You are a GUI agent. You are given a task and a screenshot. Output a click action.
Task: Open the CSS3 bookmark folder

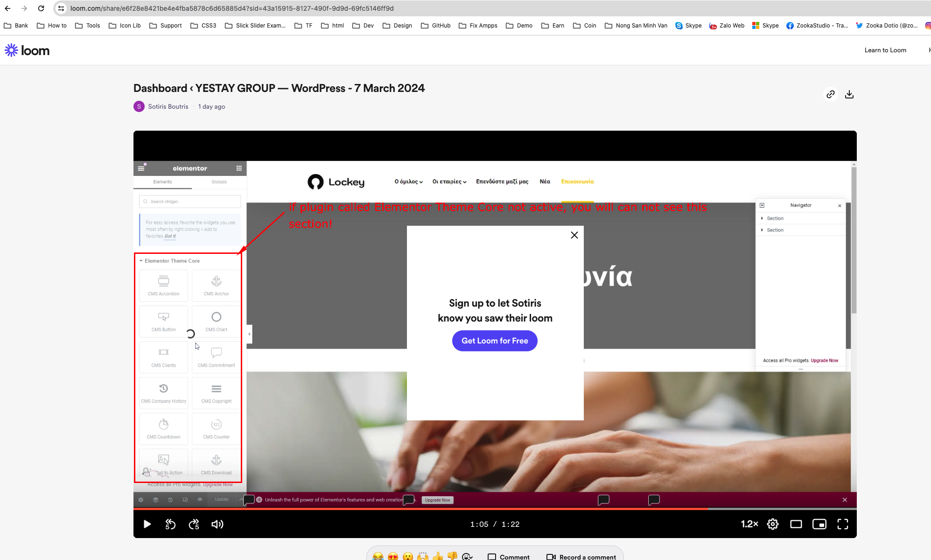203,26
